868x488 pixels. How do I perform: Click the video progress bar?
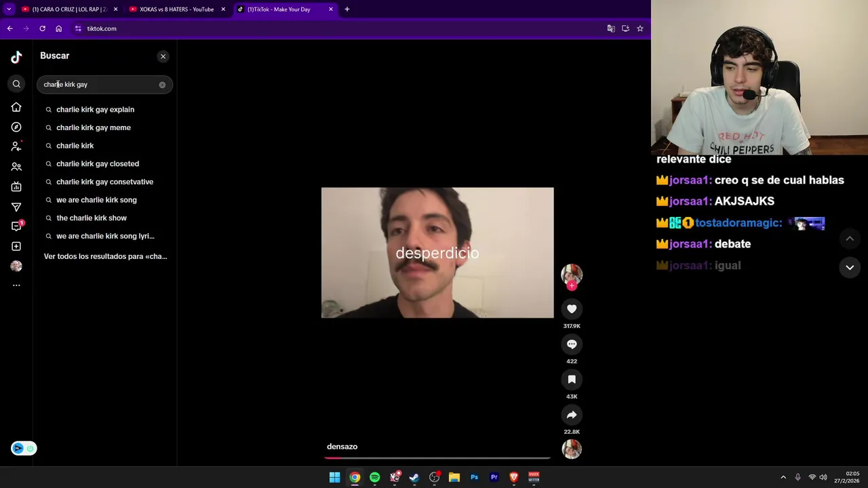click(437, 458)
